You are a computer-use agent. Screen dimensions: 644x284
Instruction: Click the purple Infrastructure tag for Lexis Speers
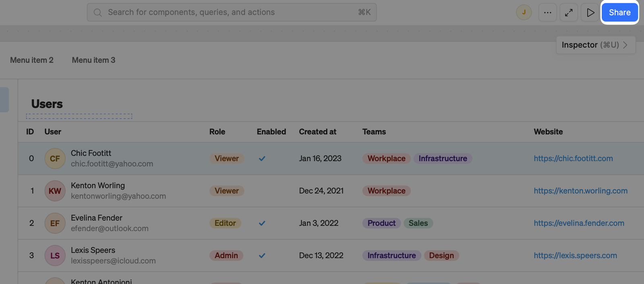click(x=392, y=255)
